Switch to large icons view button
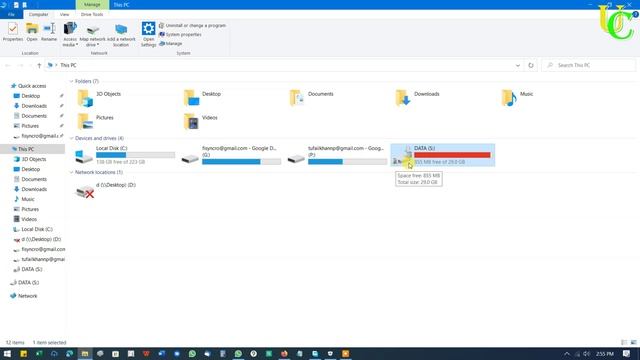Viewport: 640px width, 360px height. pos(633,342)
